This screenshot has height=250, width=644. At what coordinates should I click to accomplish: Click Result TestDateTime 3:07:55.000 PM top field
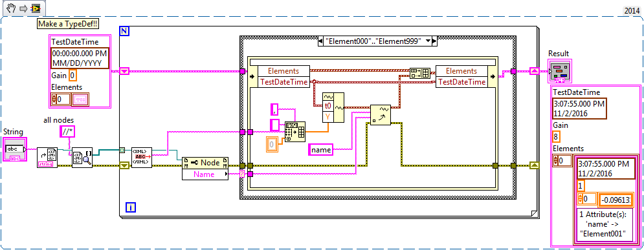coord(579,108)
